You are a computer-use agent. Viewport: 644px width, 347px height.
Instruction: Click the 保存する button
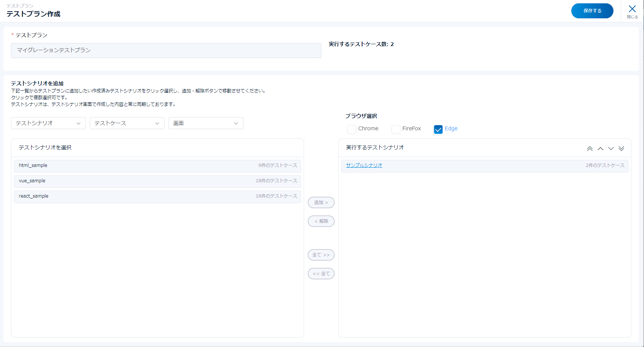coord(592,11)
